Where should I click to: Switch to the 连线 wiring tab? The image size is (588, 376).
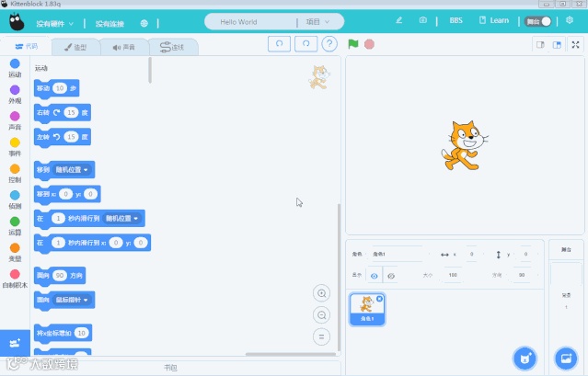[172, 47]
